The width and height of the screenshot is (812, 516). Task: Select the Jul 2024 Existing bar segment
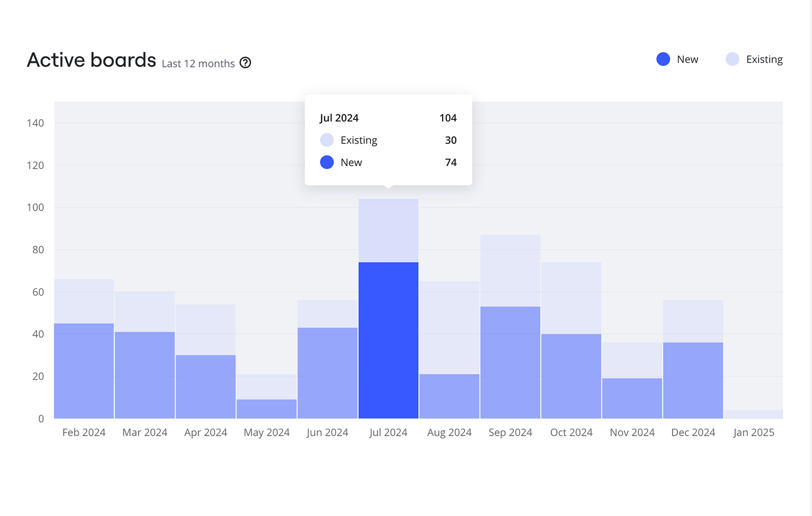click(388, 231)
